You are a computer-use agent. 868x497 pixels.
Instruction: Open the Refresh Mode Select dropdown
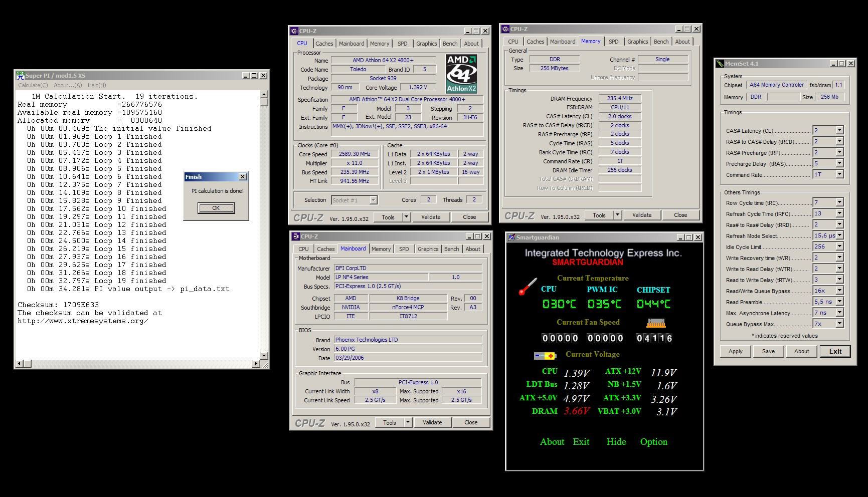pos(839,235)
